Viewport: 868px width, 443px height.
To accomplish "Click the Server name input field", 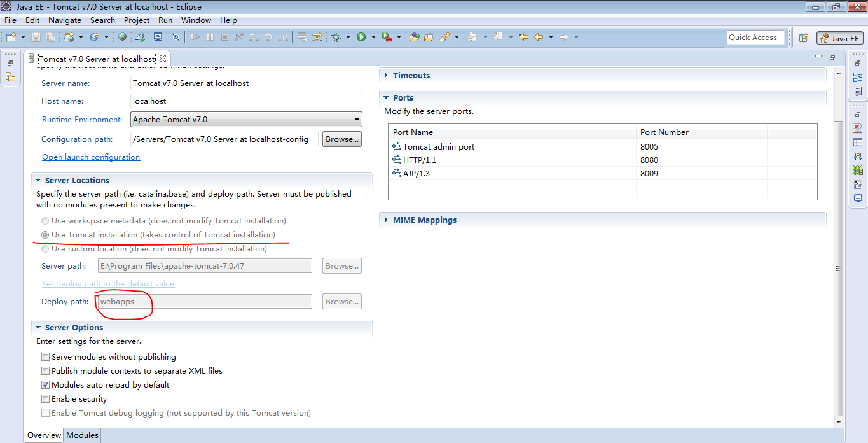I will [x=246, y=83].
